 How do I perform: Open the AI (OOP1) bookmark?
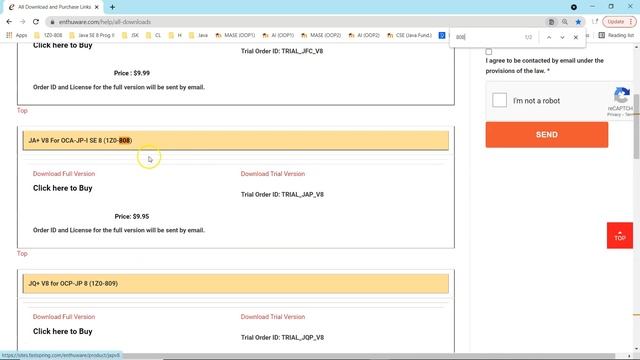click(x=278, y=36)
